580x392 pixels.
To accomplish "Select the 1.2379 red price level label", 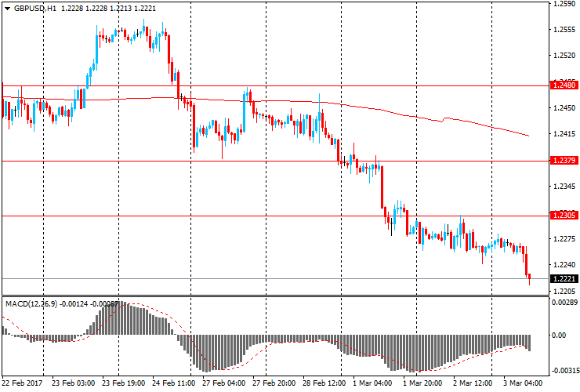I will pyautogui.click(x=564, y=160).
